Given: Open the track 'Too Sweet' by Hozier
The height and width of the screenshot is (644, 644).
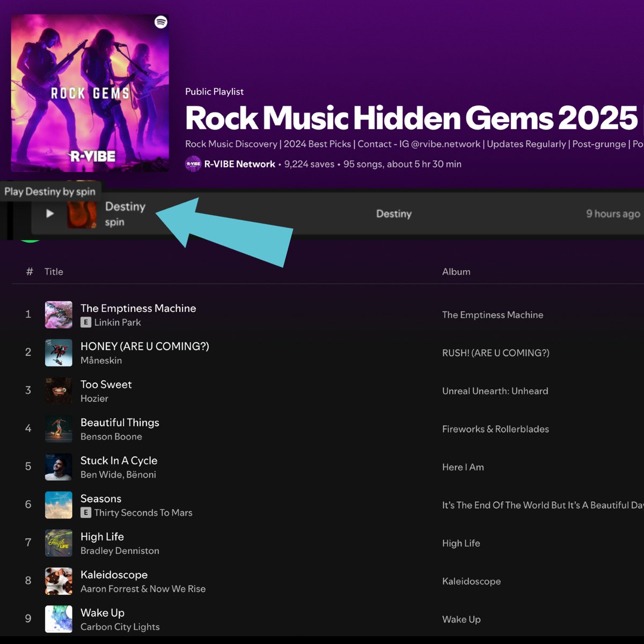Looking at the screenshot, I should (x=106, y=384).
